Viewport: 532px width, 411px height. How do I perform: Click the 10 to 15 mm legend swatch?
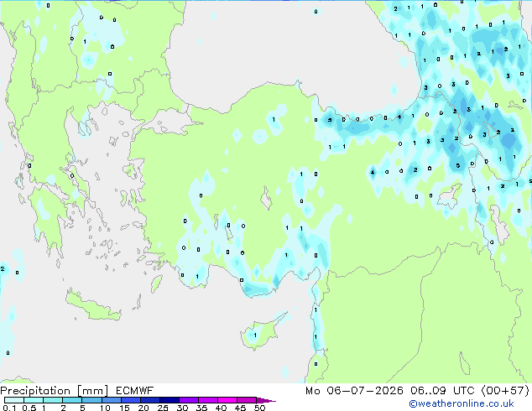[111, 400]
